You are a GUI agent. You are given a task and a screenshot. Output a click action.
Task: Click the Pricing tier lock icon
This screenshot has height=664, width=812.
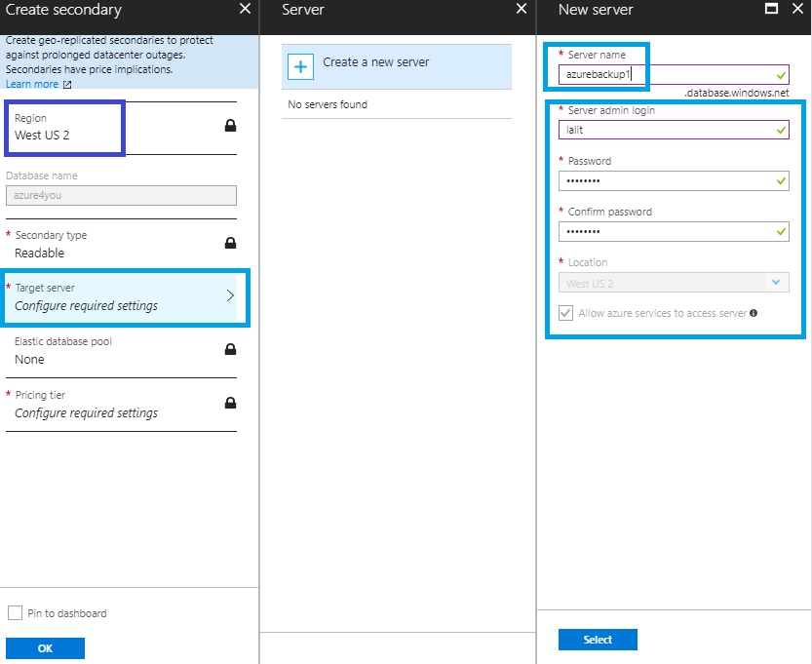(230, 403)
